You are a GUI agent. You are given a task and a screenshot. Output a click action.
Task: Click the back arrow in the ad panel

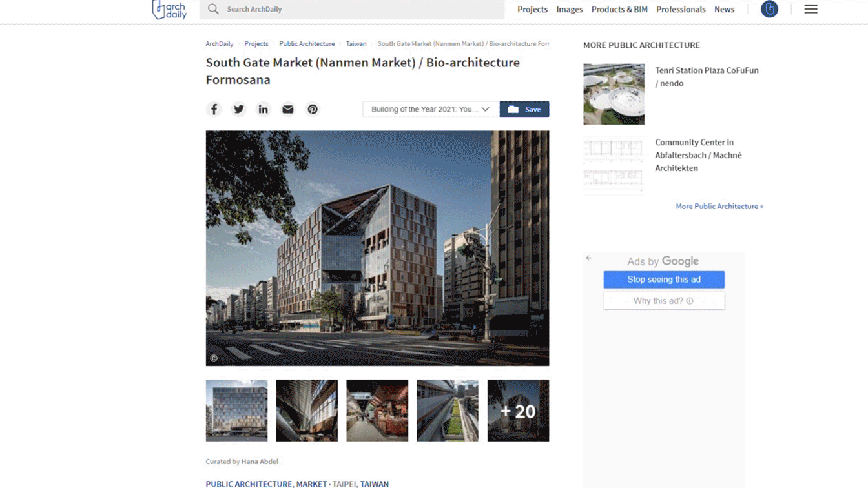click(x=588, y=258)
